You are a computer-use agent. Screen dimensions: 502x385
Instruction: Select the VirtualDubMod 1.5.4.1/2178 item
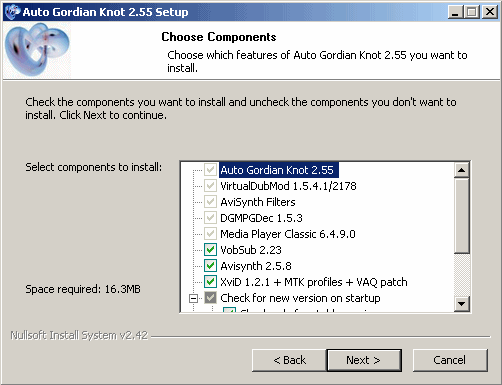pyautogui.click(x=288, y=186)
